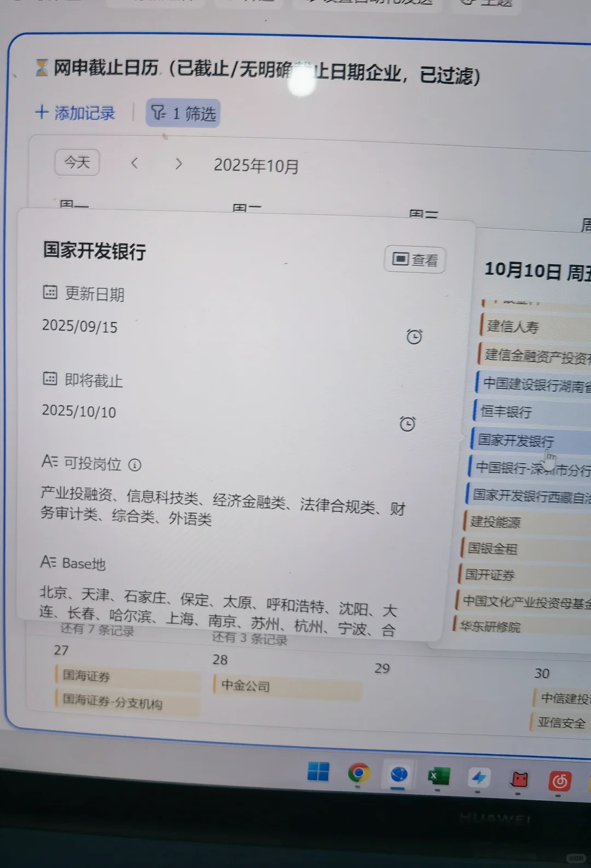Select the 国家开发银行 record in day list
Image resolution: width=591 pixels, height=868 pixels.
pos(530,440)
